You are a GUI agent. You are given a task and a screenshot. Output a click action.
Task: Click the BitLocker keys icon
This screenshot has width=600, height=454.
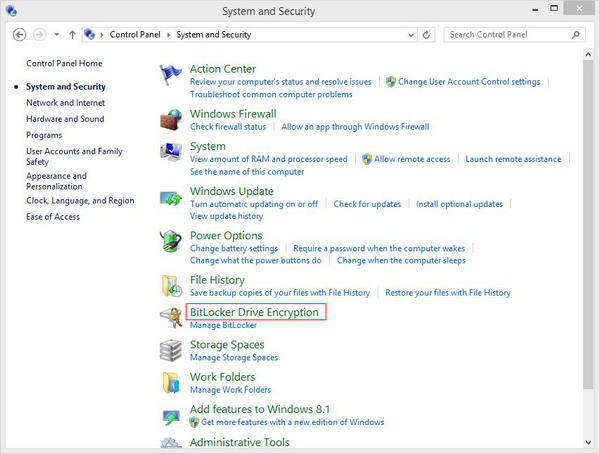point(171,318)
